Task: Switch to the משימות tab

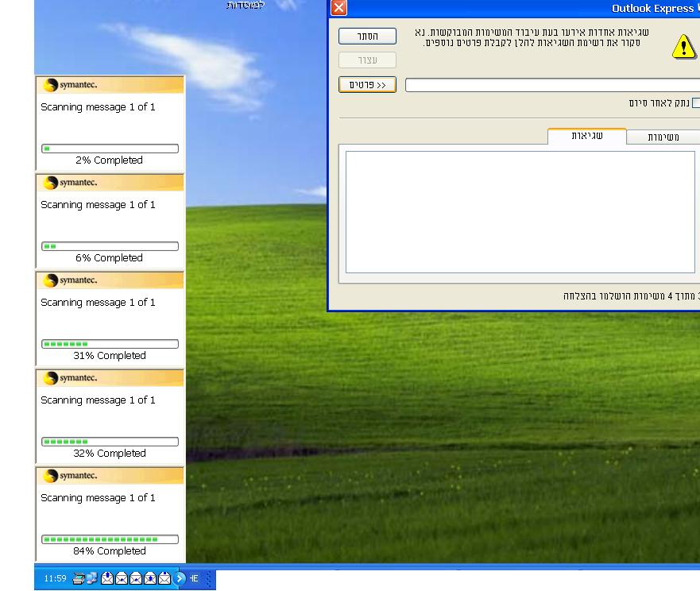Action: pos(663,137)
